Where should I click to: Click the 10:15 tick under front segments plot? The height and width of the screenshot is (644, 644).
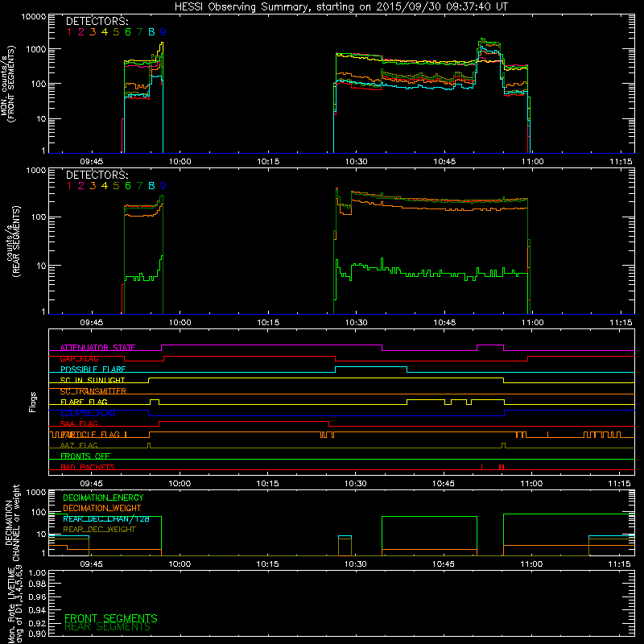(268, 162)
